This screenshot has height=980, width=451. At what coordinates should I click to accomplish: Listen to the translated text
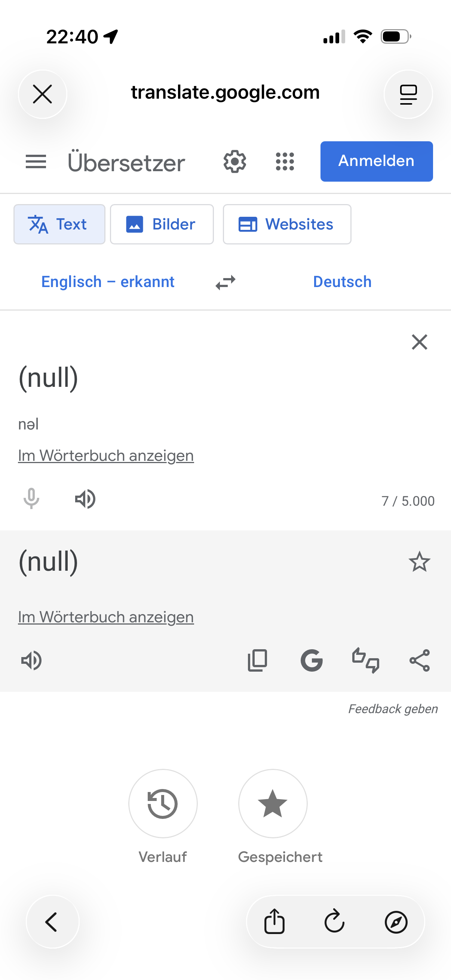pyautogui.click(x=31, y=660)
